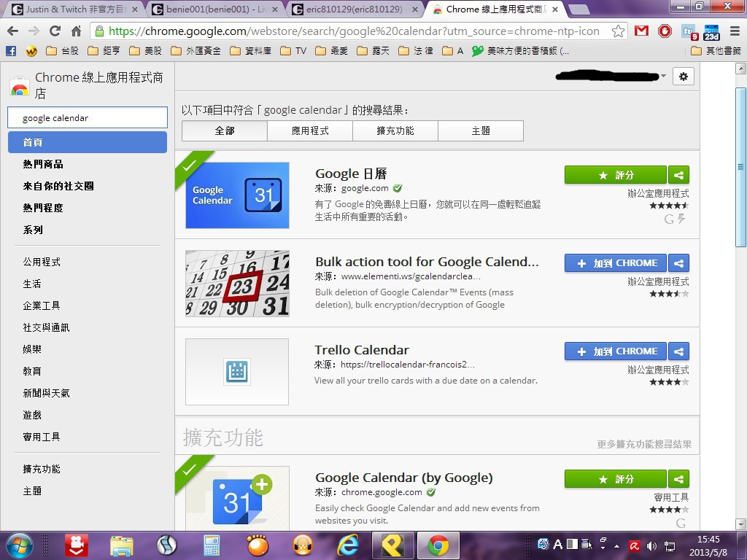Open the Windows Start button
Viewport: 747px width, 560px height.
point(18,545)
